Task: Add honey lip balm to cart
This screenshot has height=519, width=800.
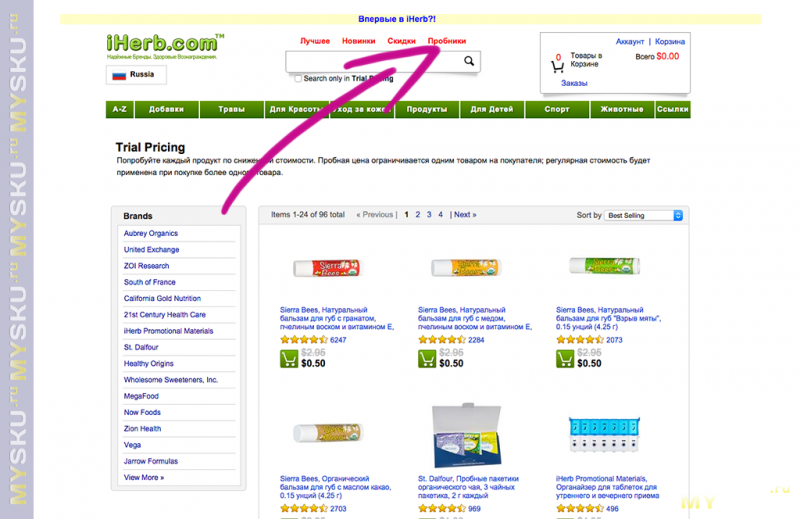Action: tap(427, 359)
